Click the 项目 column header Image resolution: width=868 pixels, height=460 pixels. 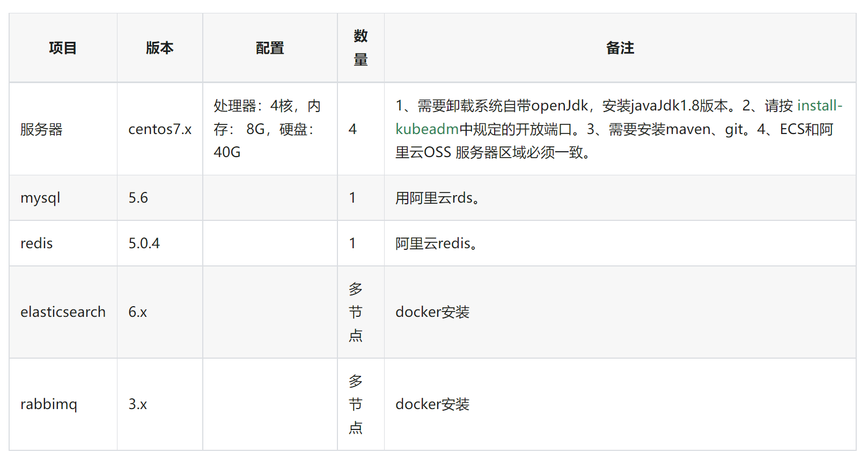click(x=63, y=48)
